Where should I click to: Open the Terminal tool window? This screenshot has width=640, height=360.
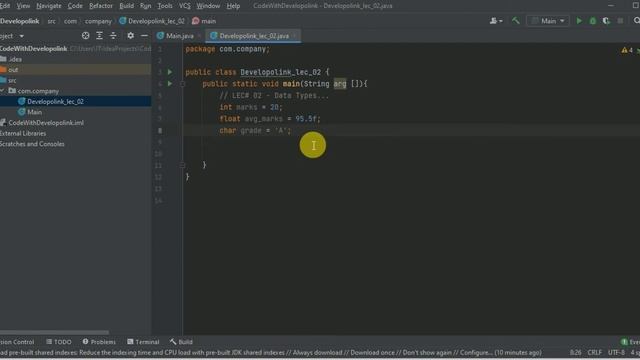[x=143, y=342]
